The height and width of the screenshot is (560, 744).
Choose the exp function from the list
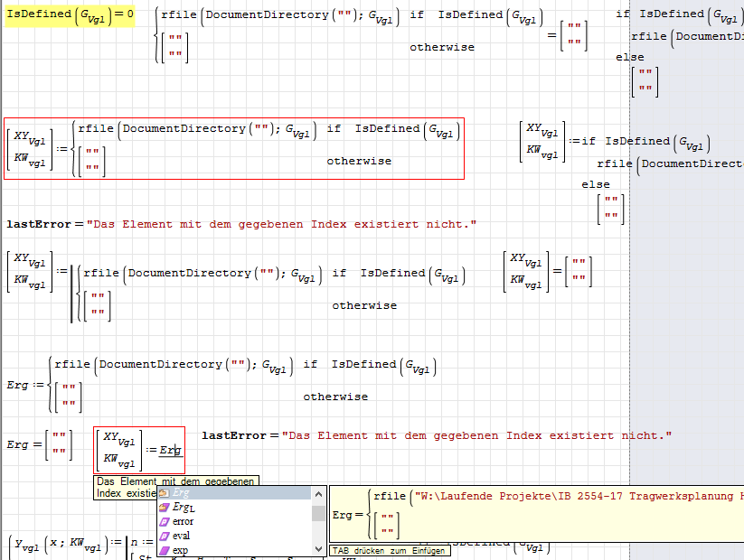tap(180, 549)
